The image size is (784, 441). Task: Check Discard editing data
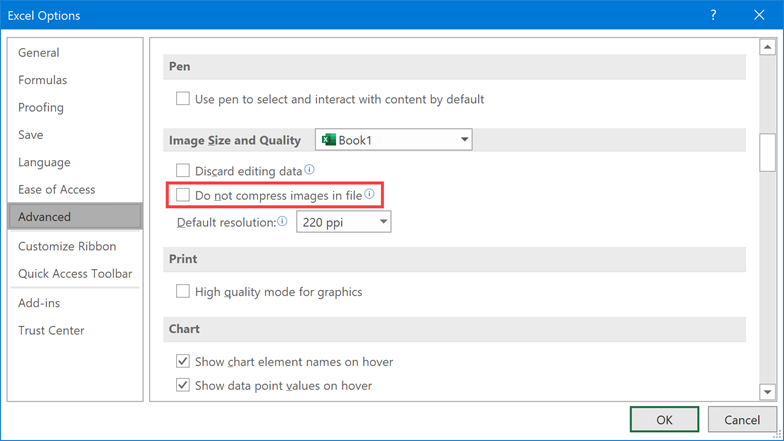[183, 170]
